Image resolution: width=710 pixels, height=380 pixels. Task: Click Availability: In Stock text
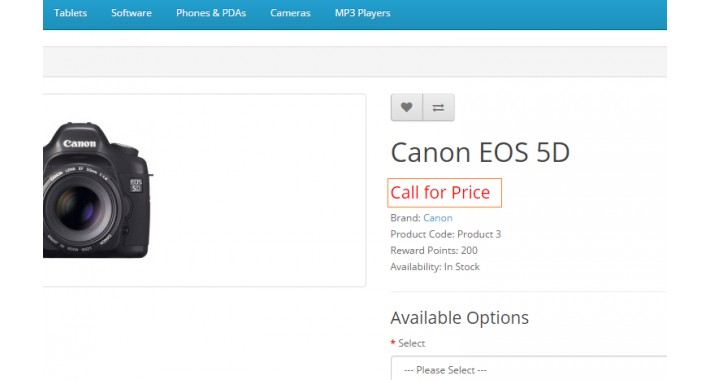435,267
